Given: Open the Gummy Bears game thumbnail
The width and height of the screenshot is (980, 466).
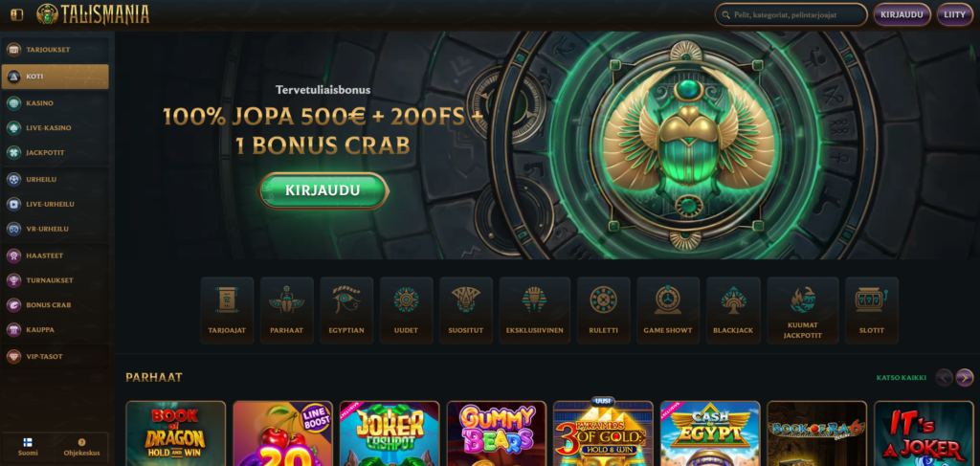Looking at the screenshot, I should point(497,433).
